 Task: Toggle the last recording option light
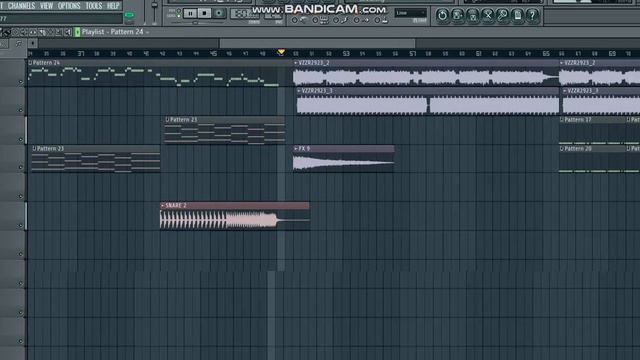pyautogui.click(x=377, y=20)
